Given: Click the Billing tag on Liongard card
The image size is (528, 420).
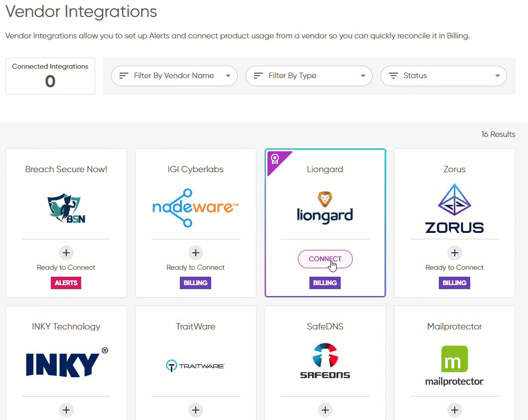Looking at the screenshot, I should click(x=325, y=283).
